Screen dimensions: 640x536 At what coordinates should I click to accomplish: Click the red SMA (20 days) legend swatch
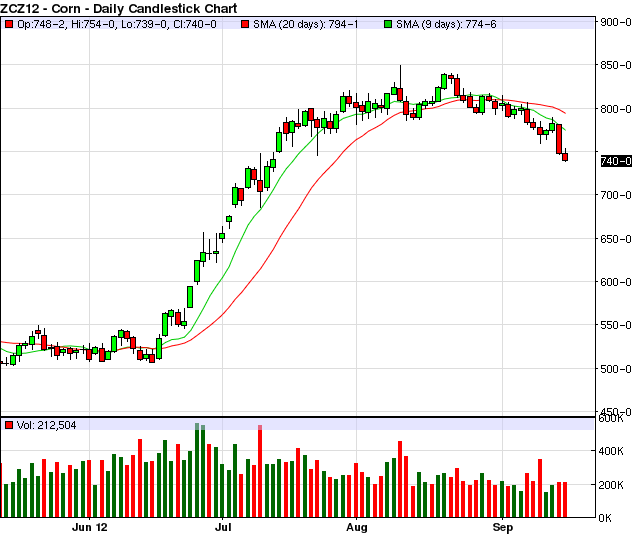tap(245, 24)
